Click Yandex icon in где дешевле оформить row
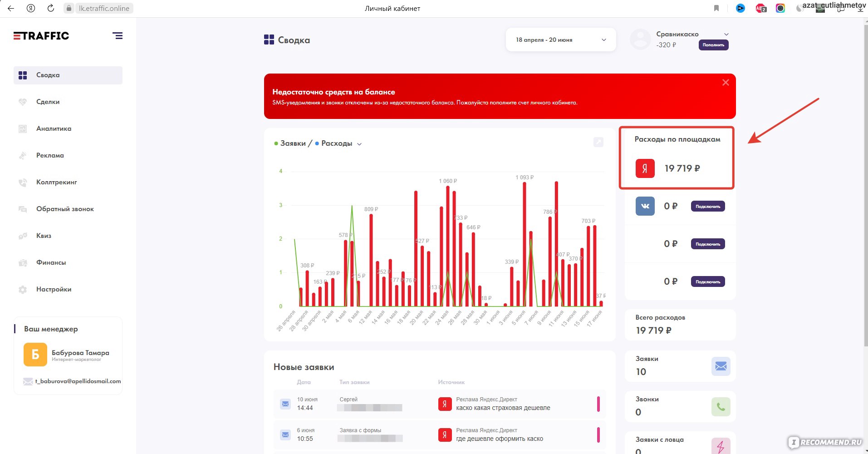 pyautogui.click(x=445, y=435)
